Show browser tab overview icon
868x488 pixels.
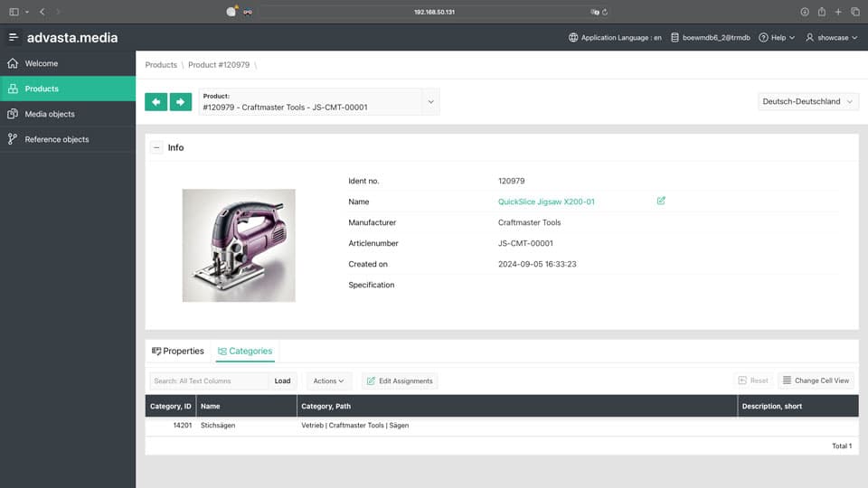click(855, 12)
